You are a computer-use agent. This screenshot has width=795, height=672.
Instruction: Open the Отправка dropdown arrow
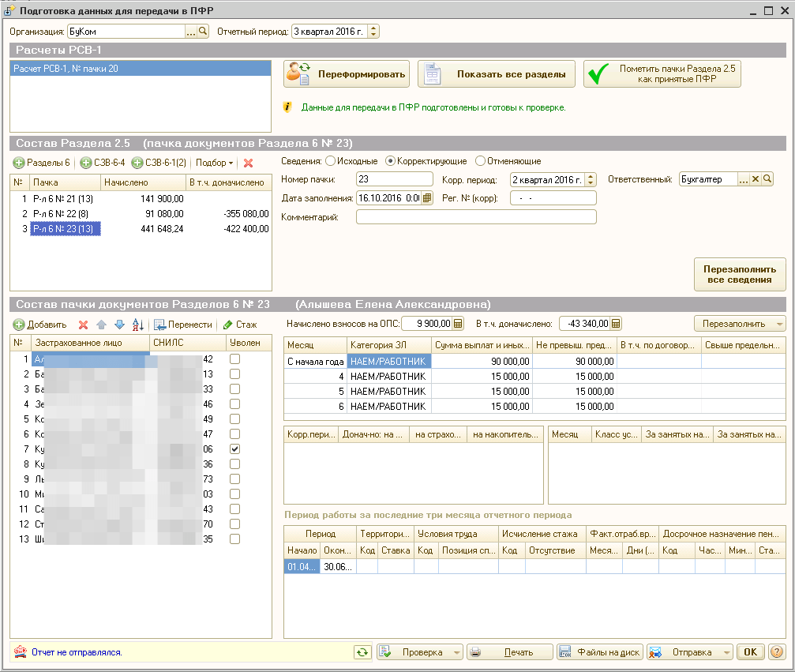coord(727,652)
